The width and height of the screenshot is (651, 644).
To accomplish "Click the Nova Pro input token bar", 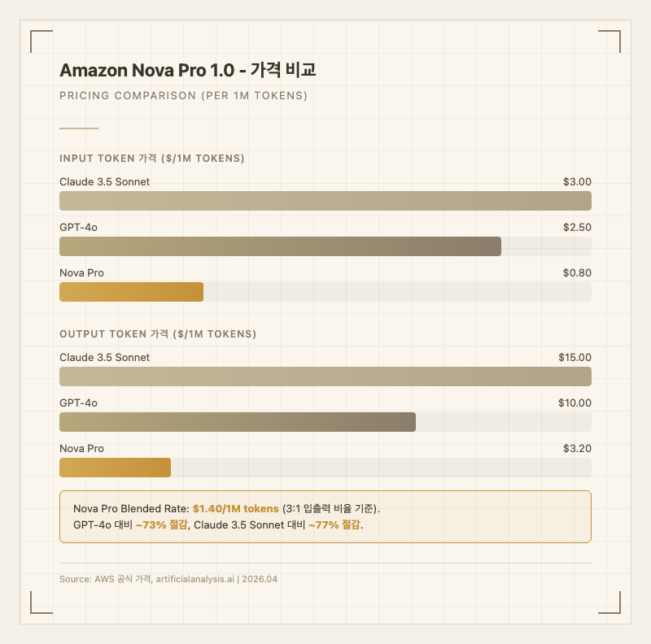I will point(131,292).
